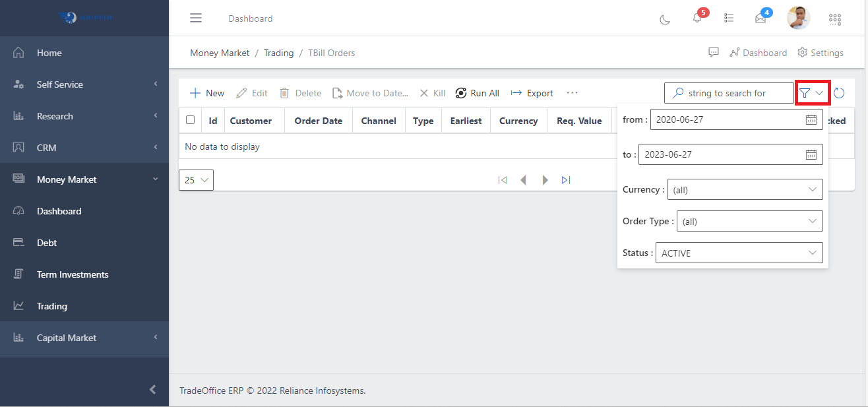Click the task list icon in header
This screenshot has width=868, height=407.
point(729,18)
